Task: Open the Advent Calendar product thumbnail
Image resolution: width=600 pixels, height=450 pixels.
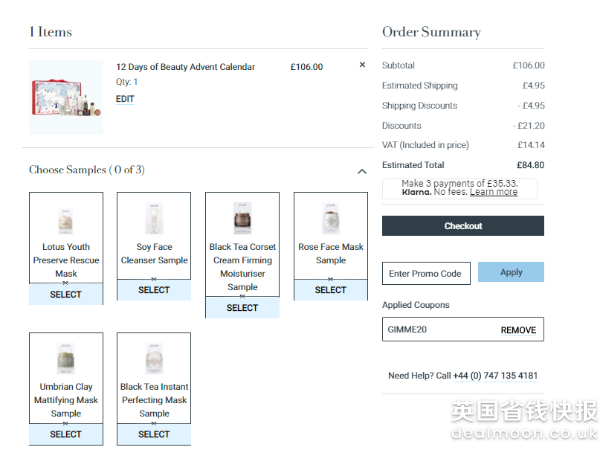Action: coord(66,97)
